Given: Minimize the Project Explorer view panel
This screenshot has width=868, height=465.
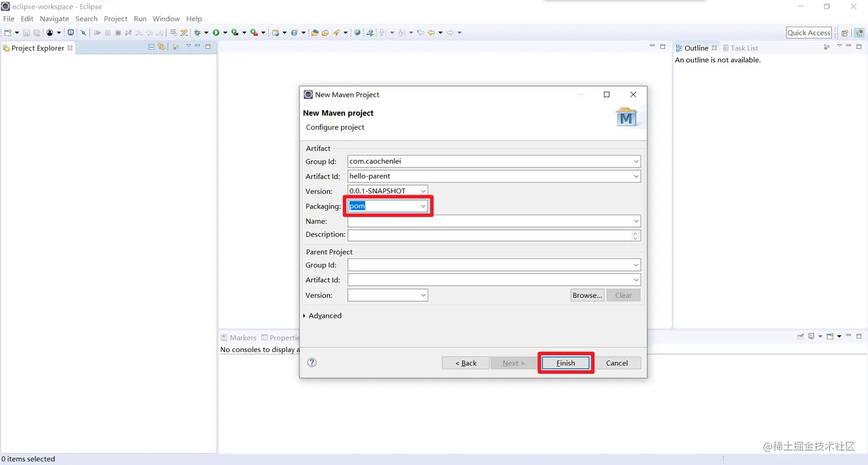Looking at the screenshot, I should click(197, 45).
